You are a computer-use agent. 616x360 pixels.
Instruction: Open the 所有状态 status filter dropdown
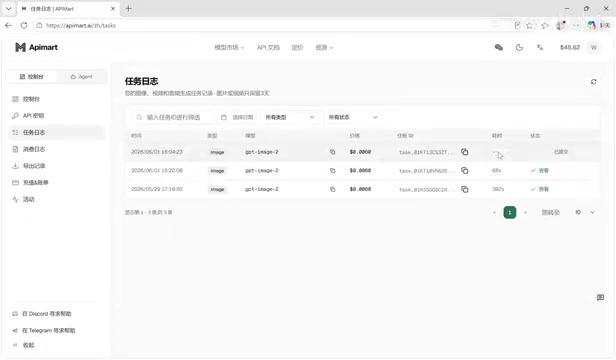tap(353, 117)
